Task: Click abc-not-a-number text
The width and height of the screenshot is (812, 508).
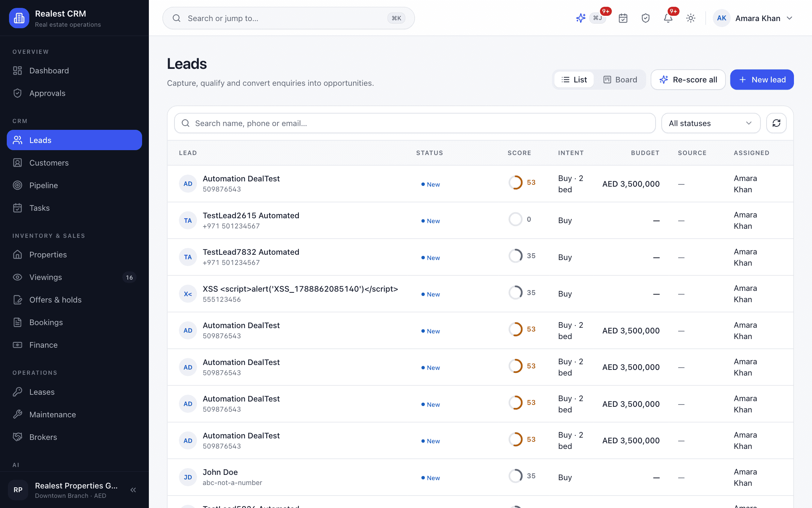Action: pos(232,483)
